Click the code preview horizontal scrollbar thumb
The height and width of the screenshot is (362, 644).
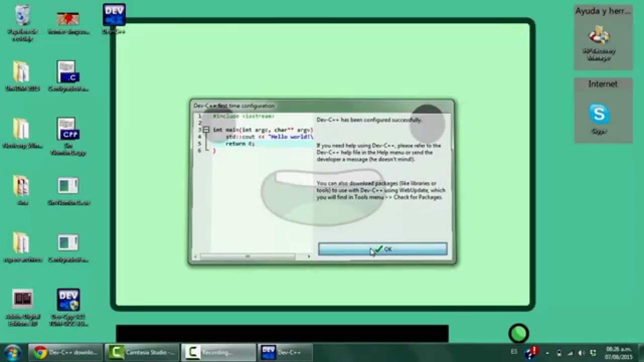point(247,256)
